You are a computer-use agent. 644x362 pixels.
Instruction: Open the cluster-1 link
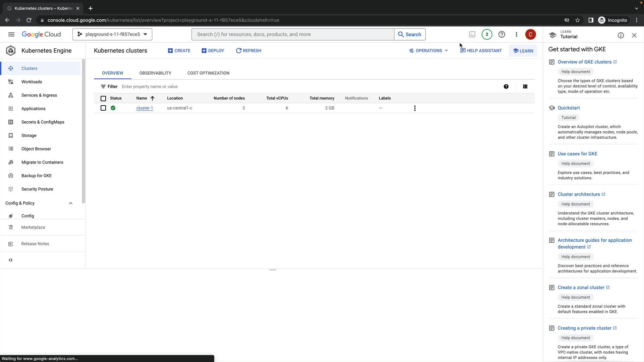[145, 108]
